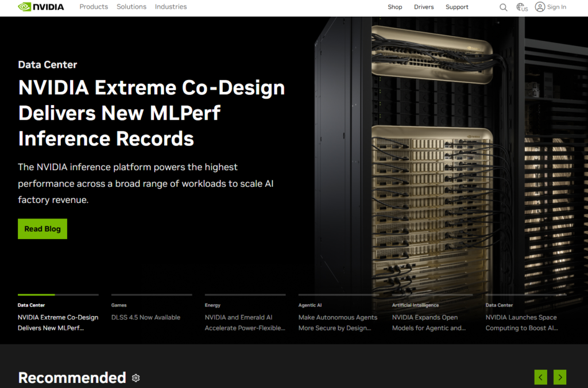This screenshot has height=388, width=588.
Task: Open the Make Autonomous Agents More Secure story
Action: (338, 322)
